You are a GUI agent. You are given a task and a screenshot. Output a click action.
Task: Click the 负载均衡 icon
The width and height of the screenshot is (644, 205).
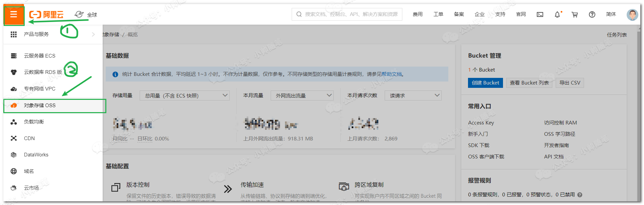point(14,122)
